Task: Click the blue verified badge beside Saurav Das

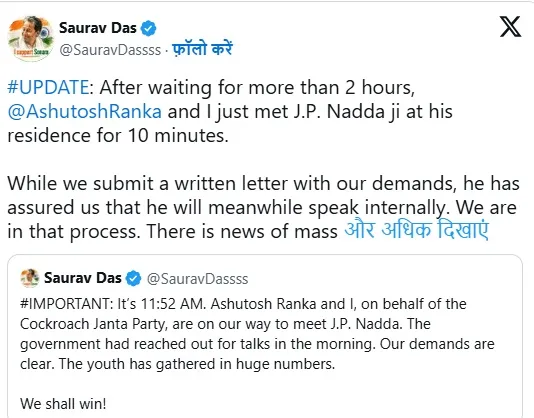Action: pos(148,28)
